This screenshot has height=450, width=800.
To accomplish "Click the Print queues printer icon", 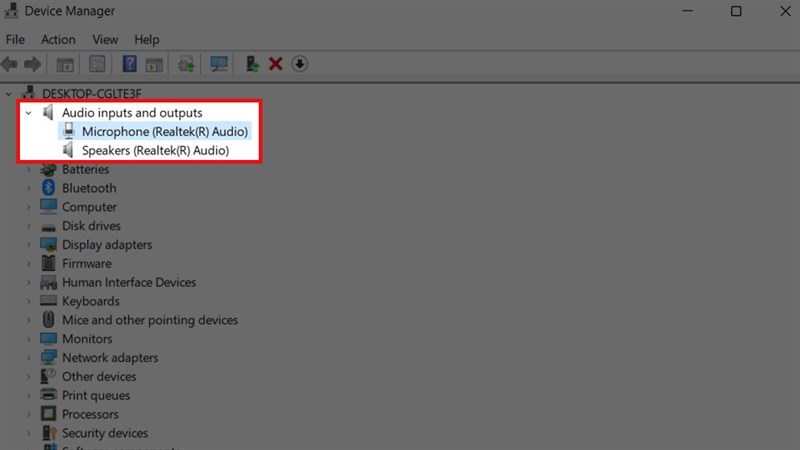I will (48, 395).
